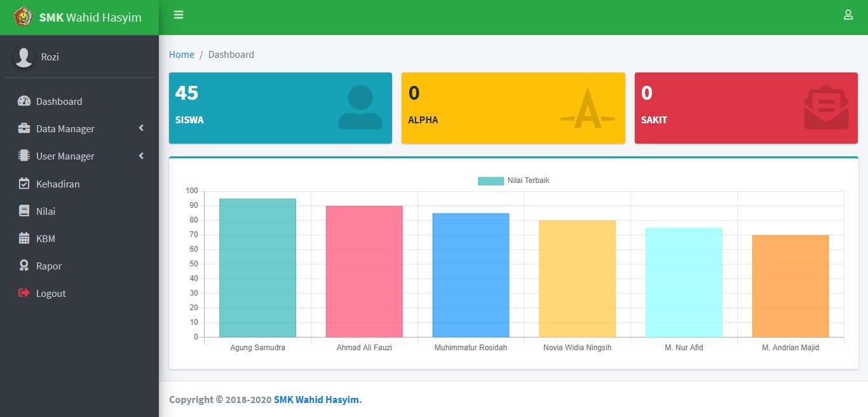Click the SISWA card label

pos(189,120)
